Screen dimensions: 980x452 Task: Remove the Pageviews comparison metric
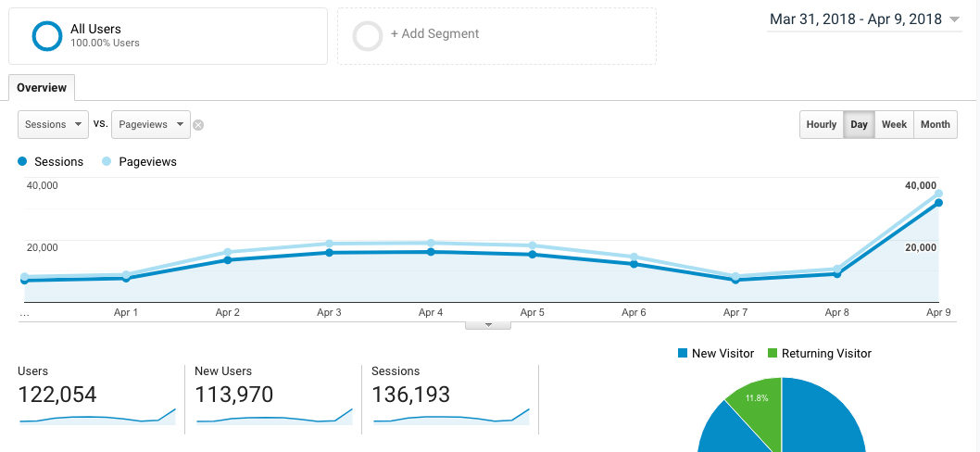[198, 125]
